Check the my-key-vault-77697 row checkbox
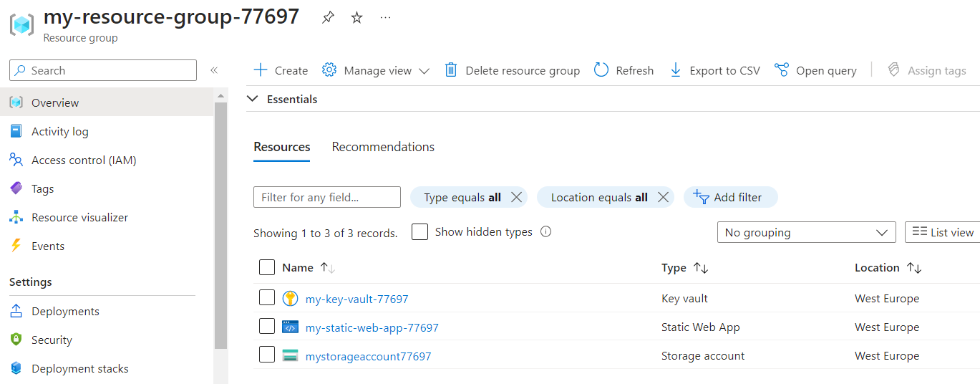 click(267, 297)
